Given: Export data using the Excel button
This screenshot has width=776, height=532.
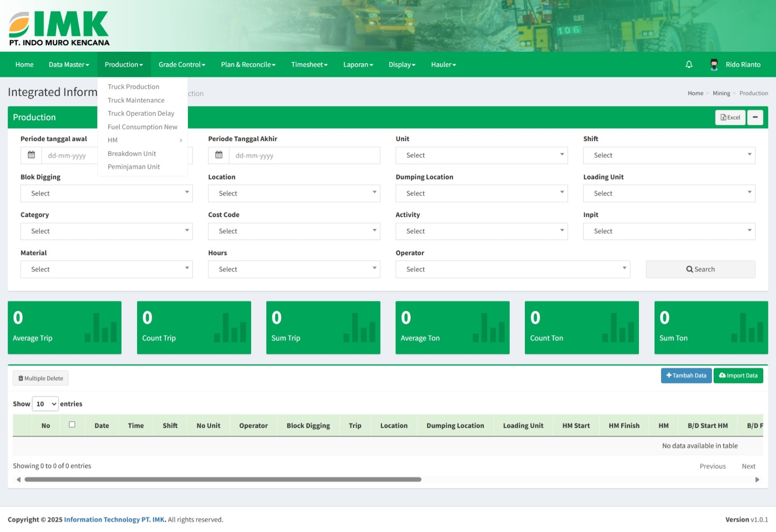Looking at the screenshot, I should 730,117.
